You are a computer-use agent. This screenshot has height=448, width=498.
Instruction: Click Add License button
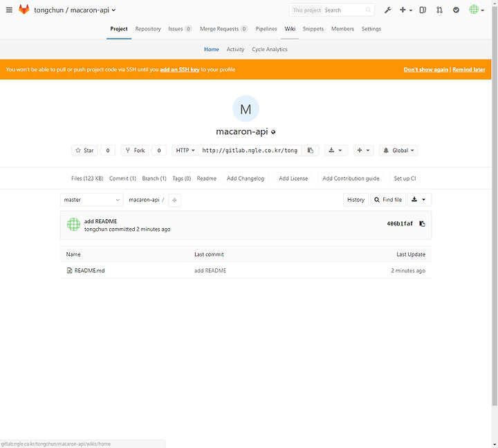click(x=293, y=178)
